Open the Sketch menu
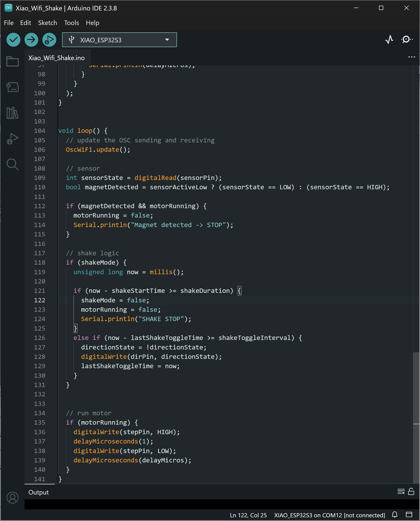This screenshot has width=420, height=521. coord(47,23)
